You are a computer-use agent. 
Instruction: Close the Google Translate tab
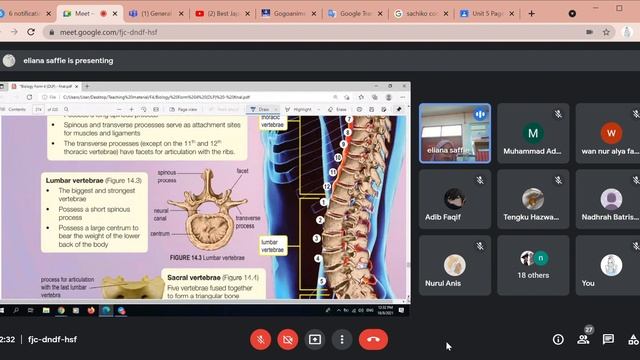380,13
